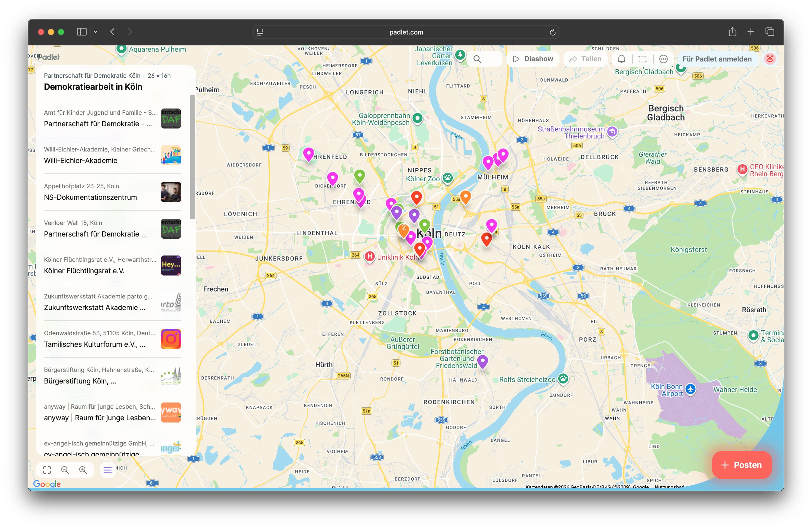
Task: Select the green pin near Bilderstöckchen
Action: (x=359, y=176)
